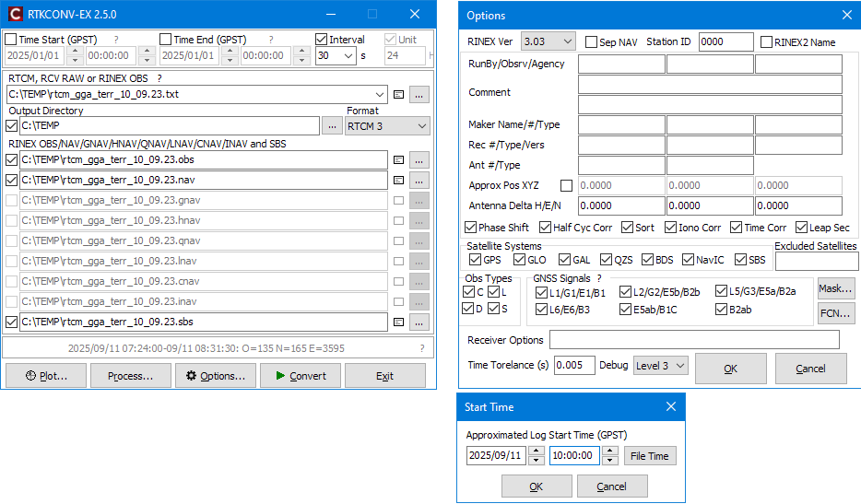Browse for the RTCM input file with the ... button

[419, 94]
